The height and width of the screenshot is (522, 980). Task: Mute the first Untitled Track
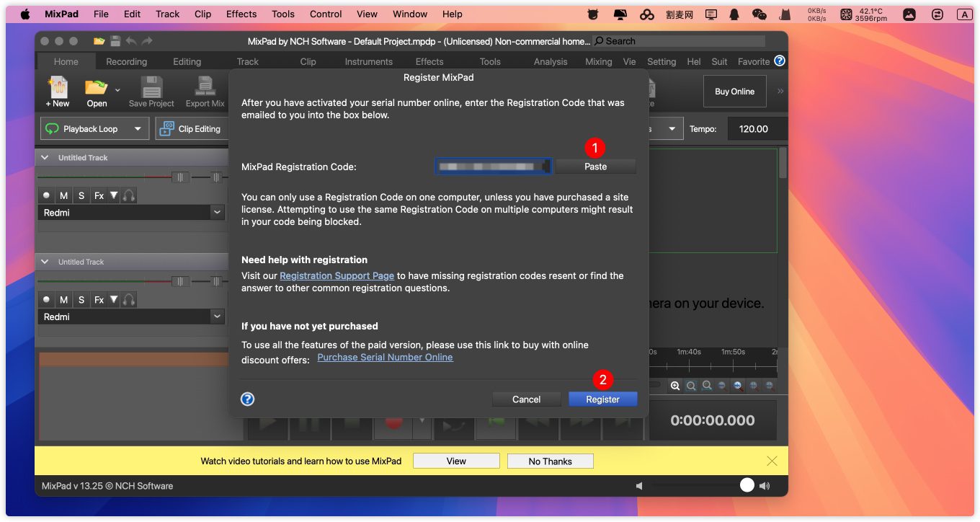coord(64,195)
